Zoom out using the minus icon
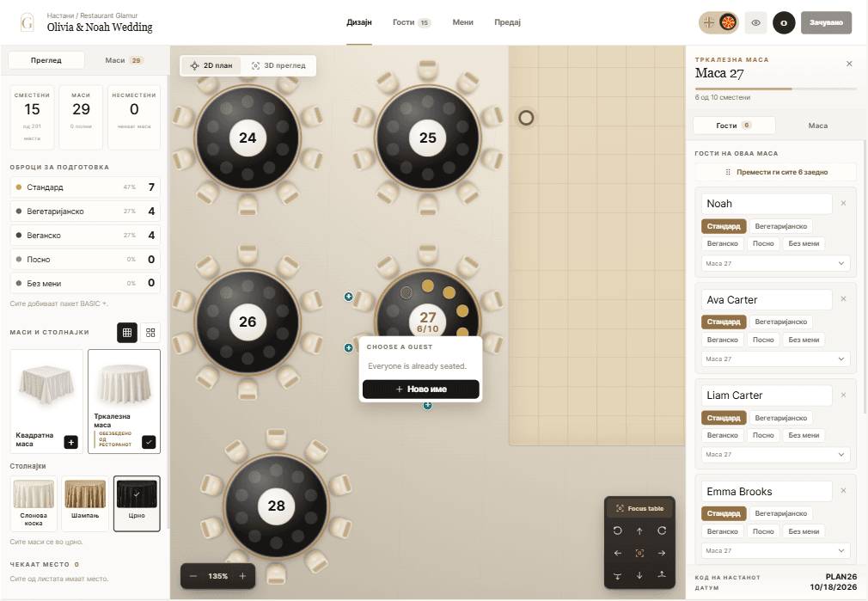Image resolution: width=868 pixels, height=601 pixels. 193,576
